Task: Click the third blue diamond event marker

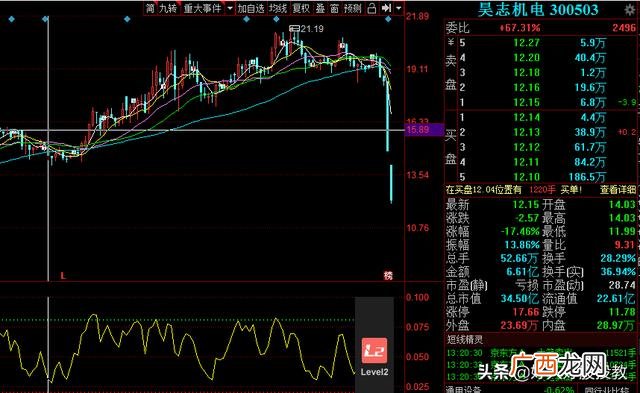Action: pos(127,19)
